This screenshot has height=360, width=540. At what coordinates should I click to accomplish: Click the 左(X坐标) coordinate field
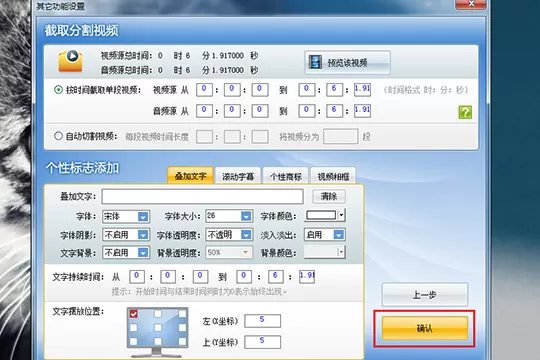pyautogui.click(x=262, y=321)
